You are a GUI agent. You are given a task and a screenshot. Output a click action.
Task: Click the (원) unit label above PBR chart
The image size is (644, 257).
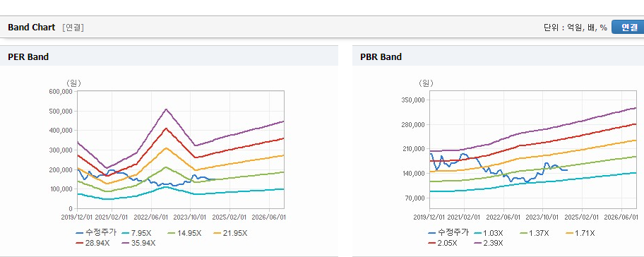426,83
